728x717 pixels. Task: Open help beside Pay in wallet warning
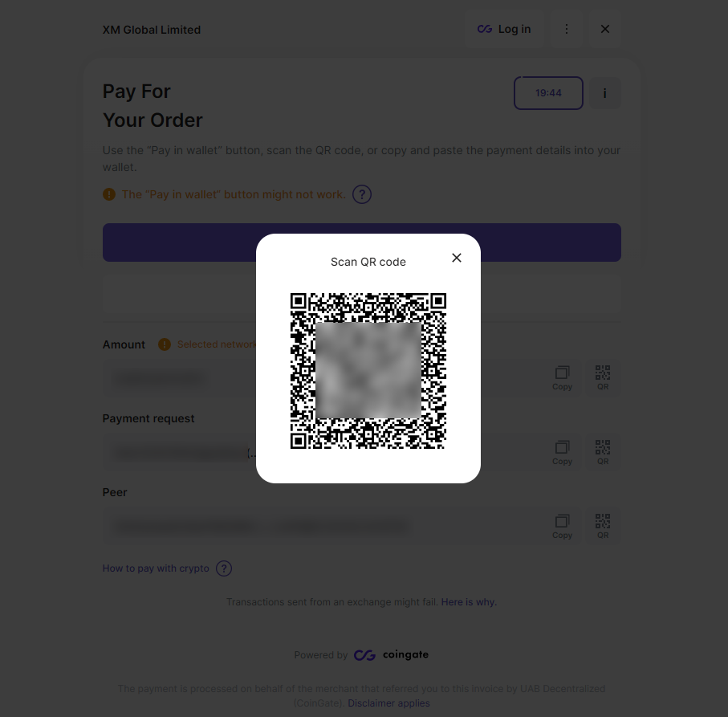[362, 194]
